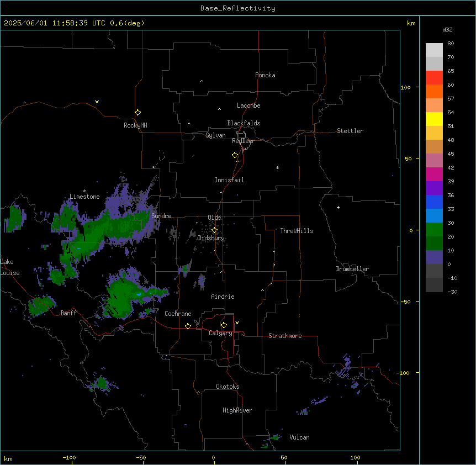Image resolution: width=476 pixels, height=465 pixels.
Task: Click the yellow diamond marker near RockyMH
Action: (x=137, y=113)
